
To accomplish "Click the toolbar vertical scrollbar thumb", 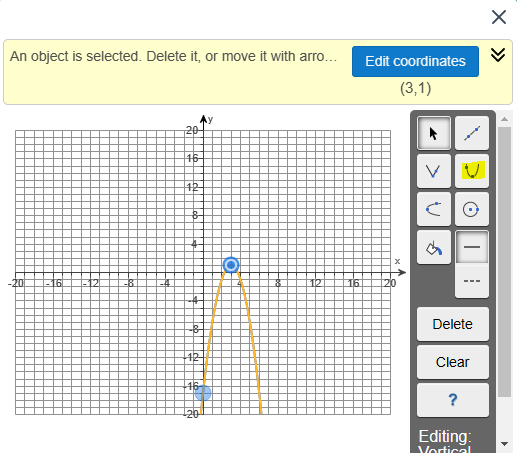I will 504,262.
